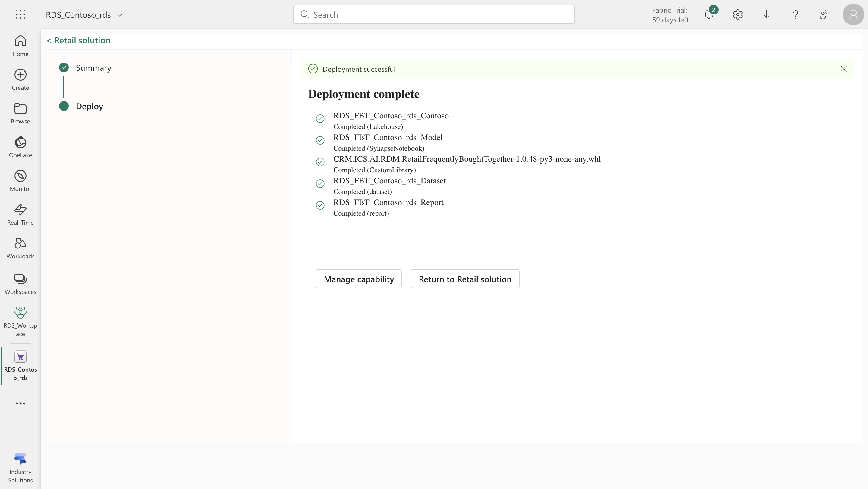The image size is (868, 489).
Task: Click RDS_FBT_Contoso_rds_Dataset entry
Action: pyautogui.click(x=389, y=181)
